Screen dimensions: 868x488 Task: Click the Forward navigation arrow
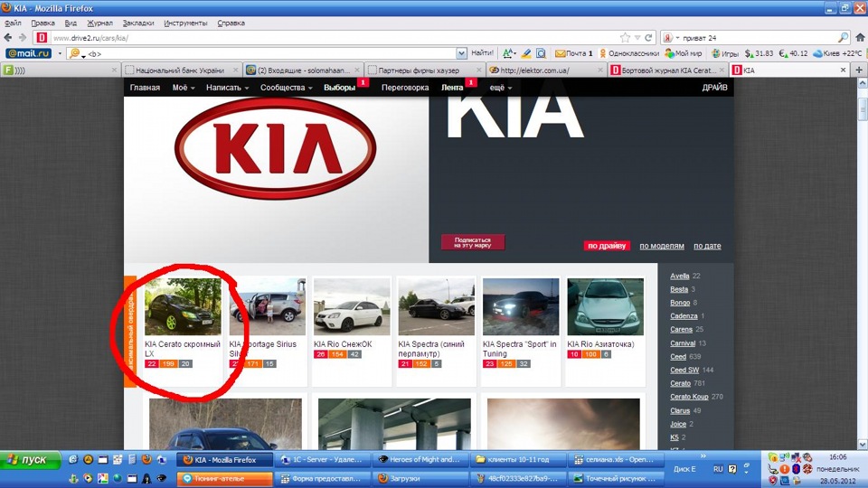pyautogui.click(x=22, y=38)
